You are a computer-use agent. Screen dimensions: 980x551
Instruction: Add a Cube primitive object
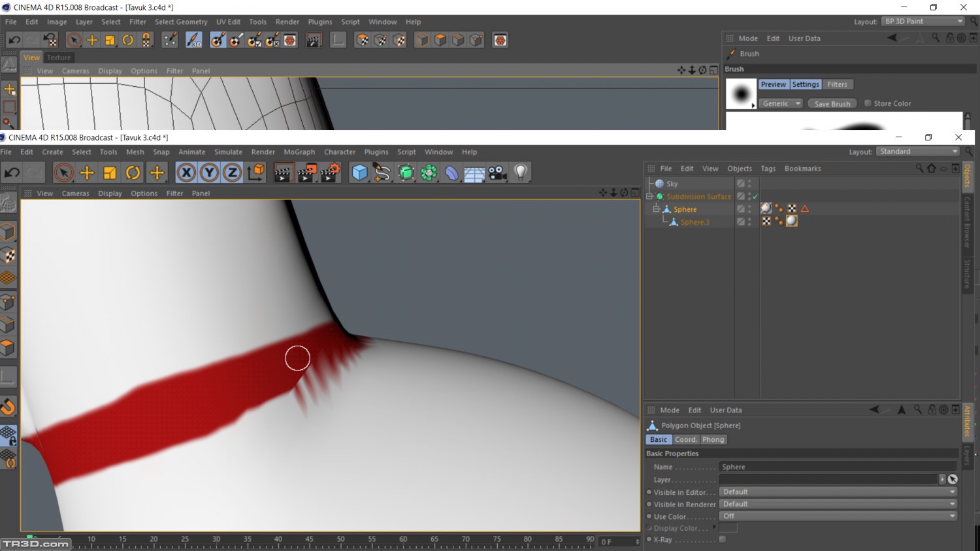coord(359,173)
